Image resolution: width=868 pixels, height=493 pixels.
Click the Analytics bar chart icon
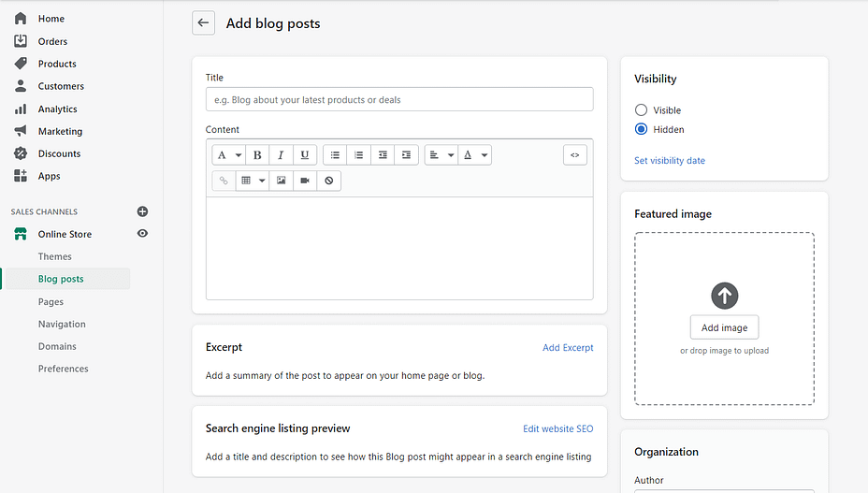point(21,109)
